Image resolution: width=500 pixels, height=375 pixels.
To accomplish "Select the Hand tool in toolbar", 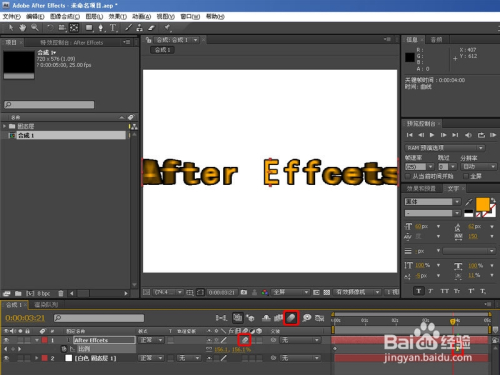I will (22, 28).
